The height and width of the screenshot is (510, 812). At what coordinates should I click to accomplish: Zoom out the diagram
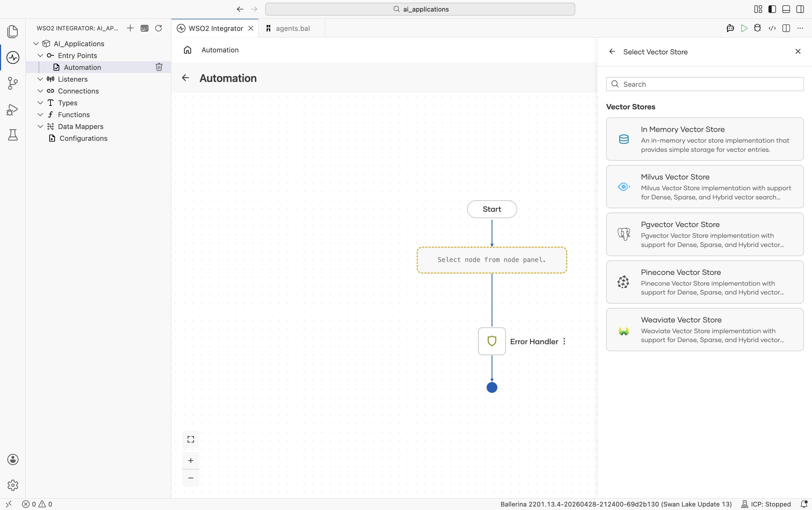191,478
